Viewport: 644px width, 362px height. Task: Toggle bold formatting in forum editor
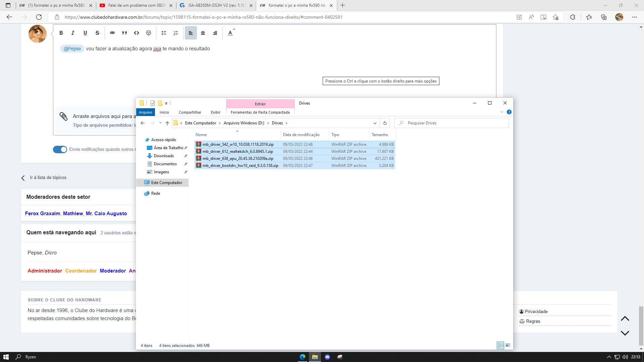[x=61, y=33]
